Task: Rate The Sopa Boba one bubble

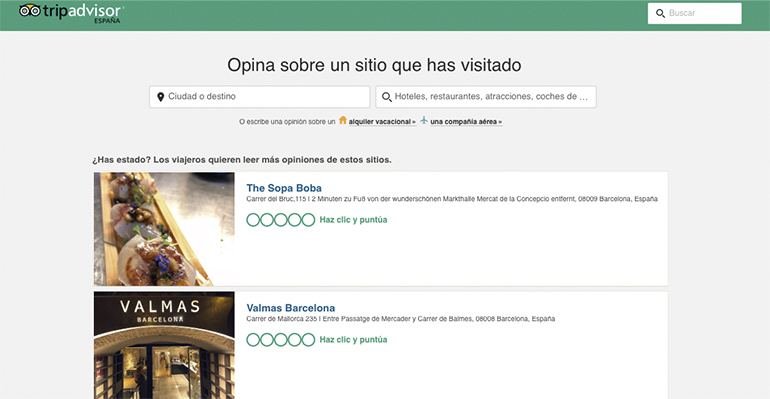Action: [253, 220]
